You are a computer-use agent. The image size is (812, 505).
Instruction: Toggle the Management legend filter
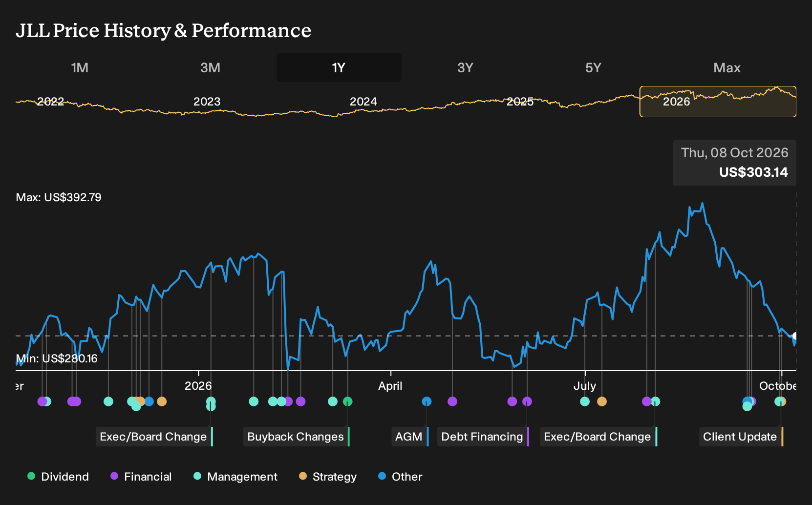coord(235,476)
